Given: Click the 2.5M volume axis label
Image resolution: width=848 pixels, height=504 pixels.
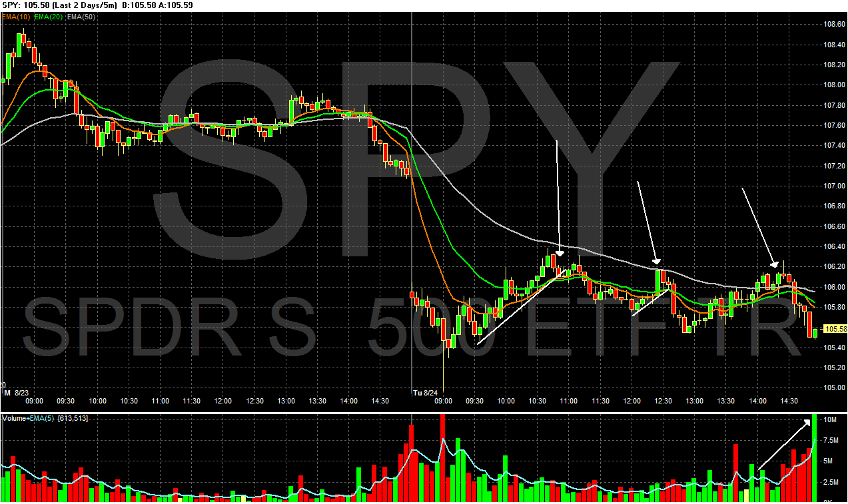Looking at the screenshot, I should point(833,481).
